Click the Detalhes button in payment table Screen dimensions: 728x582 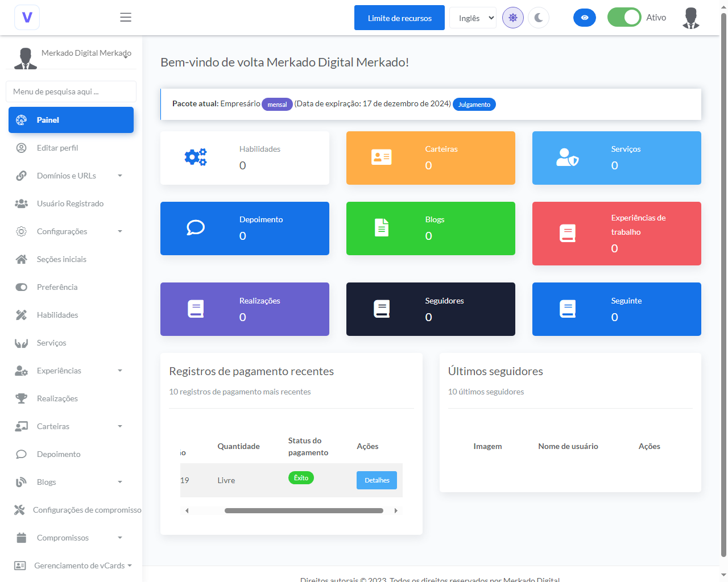377,480
